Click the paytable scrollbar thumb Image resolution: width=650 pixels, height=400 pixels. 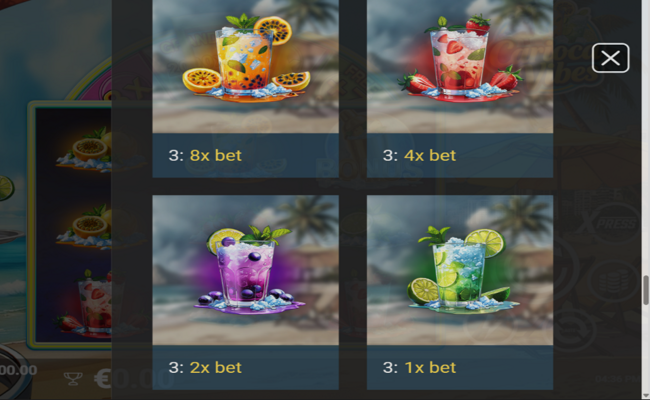645,290
